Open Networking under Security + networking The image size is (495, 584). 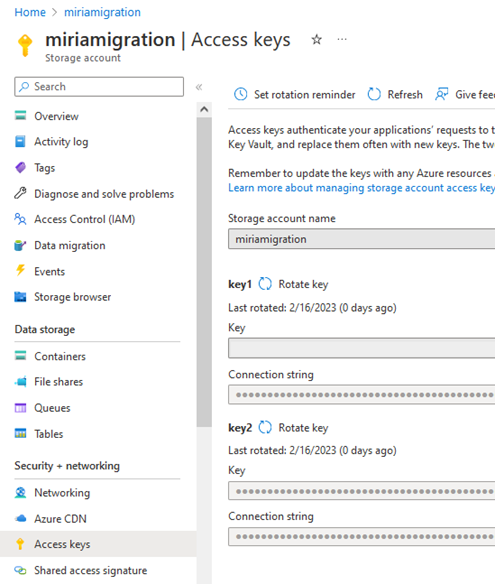pyautogui.click(x=62, y=493)
